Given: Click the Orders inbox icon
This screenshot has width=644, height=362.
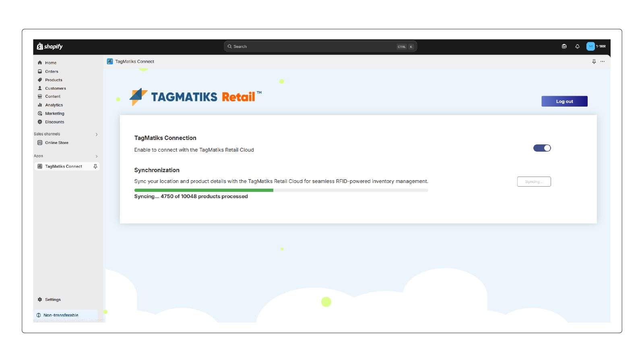Looking at the screenshot, I should pos(40,72).
